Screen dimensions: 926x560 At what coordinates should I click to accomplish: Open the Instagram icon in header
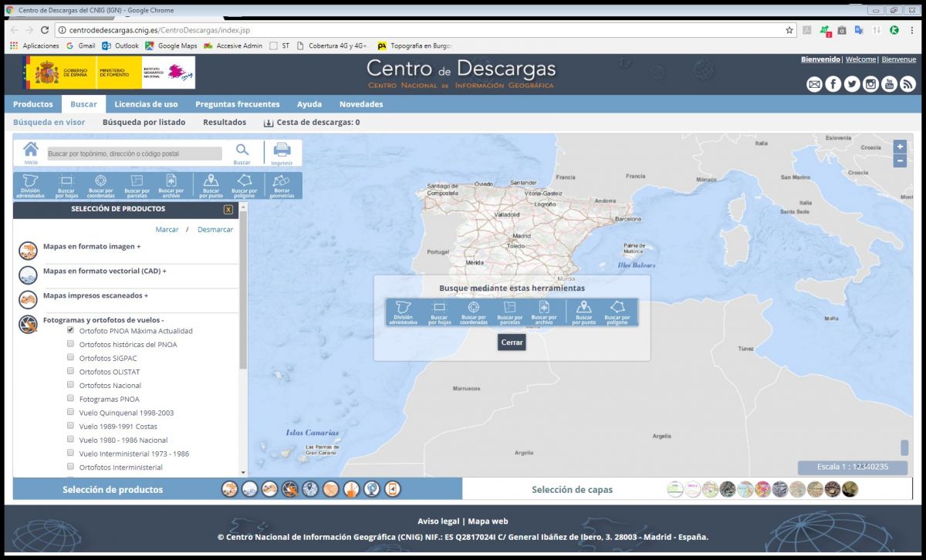(x=870, y=84)
